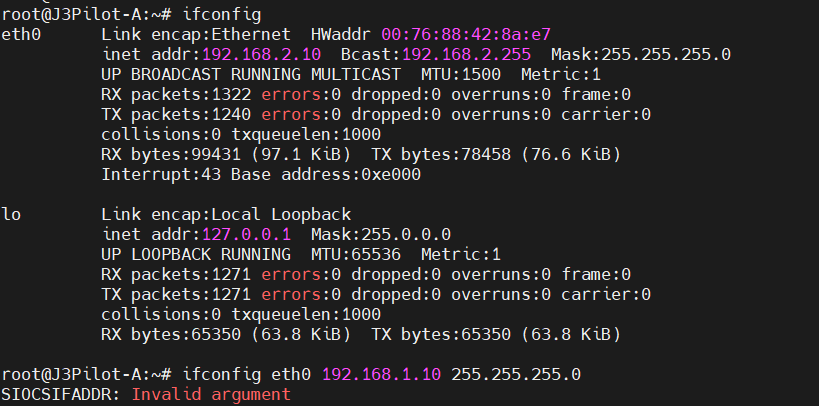Select 192.168.1.10 in the last command

tap(382, 374)
